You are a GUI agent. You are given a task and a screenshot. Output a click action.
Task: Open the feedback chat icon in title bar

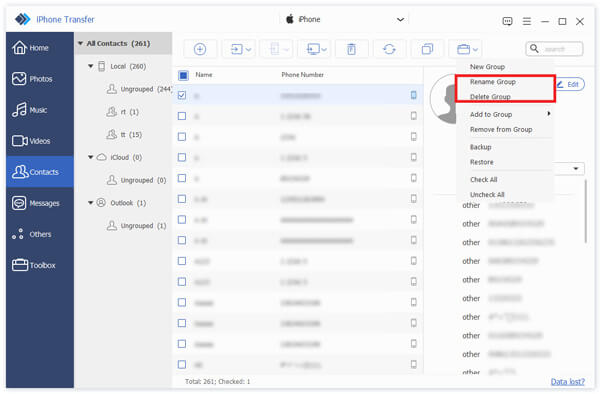[x=507, y=21]
